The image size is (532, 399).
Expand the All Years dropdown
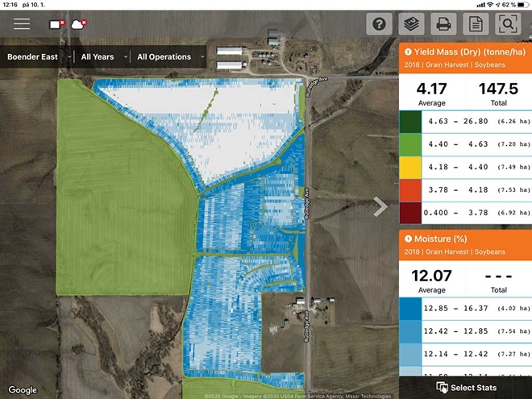pos(102,57)
